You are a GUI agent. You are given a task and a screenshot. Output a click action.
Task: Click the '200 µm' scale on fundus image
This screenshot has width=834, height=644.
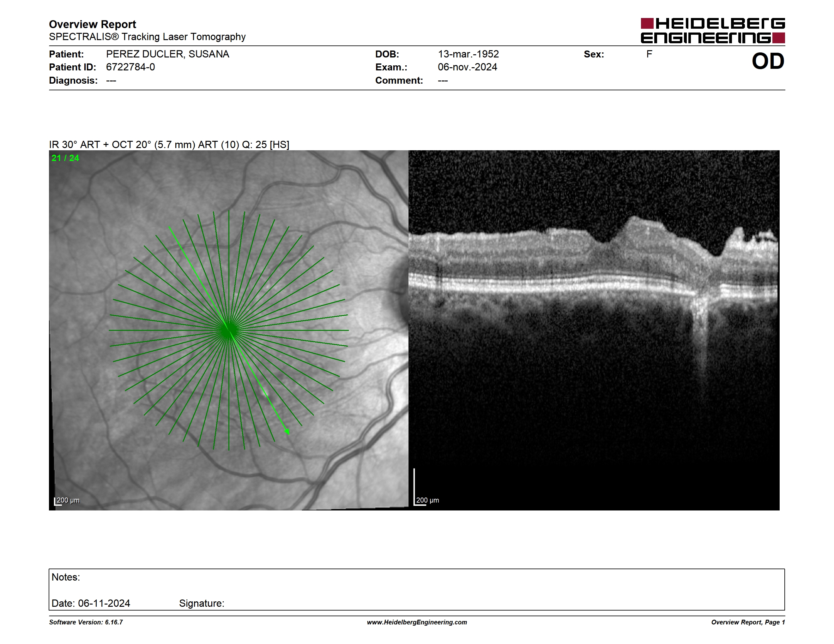[x=67, y=501]
